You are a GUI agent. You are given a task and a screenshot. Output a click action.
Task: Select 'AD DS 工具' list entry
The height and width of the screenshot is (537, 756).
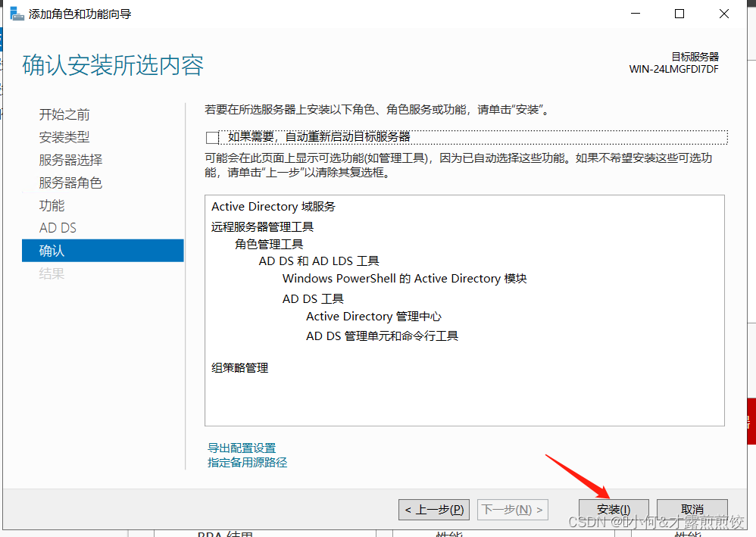313,299
